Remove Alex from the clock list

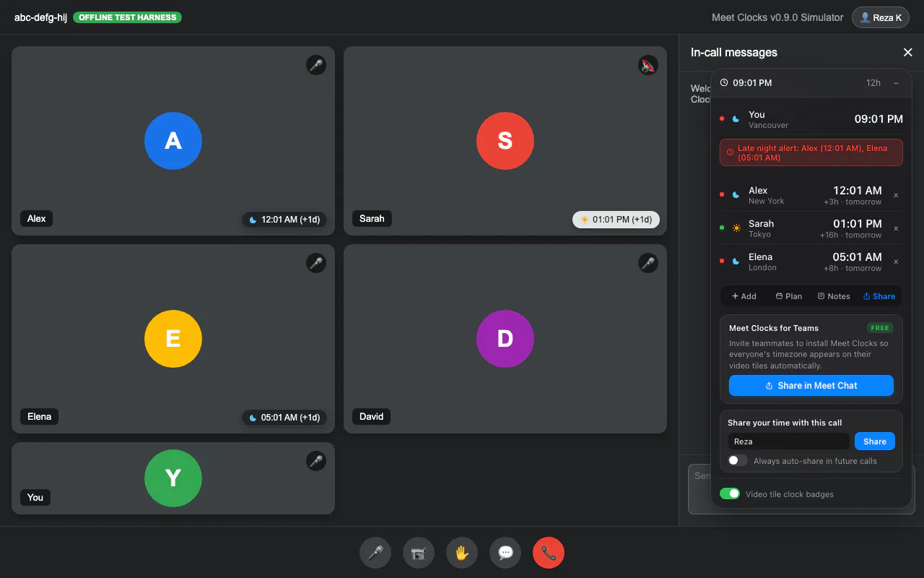(896, 195)
